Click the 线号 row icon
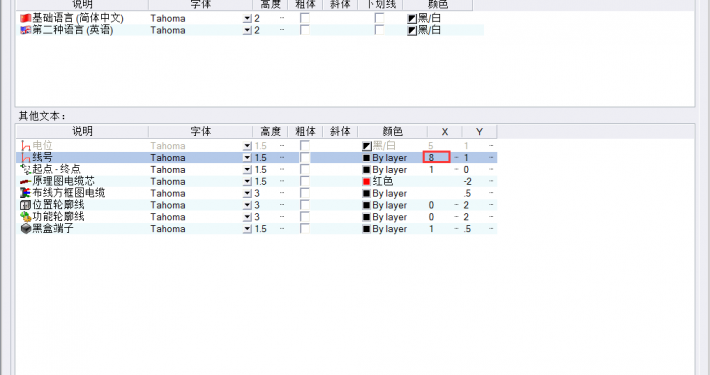Image resolution: width=710 pixels, height=375 pixels. (x=25, y=158)
